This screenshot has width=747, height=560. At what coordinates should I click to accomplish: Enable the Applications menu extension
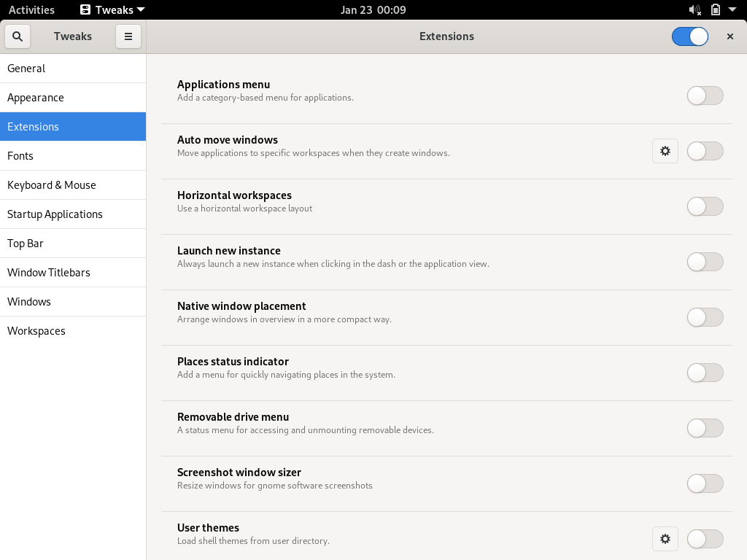[705, 96]
